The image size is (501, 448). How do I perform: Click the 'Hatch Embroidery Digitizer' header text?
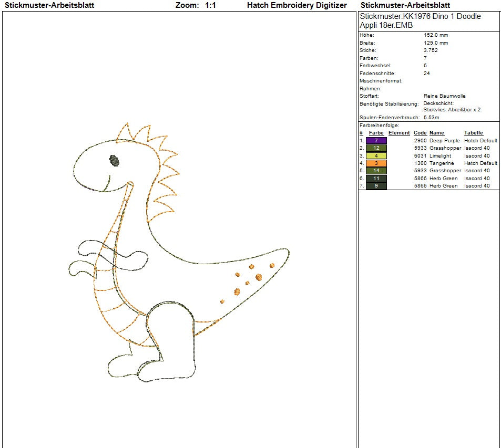(x=297, y=5)
